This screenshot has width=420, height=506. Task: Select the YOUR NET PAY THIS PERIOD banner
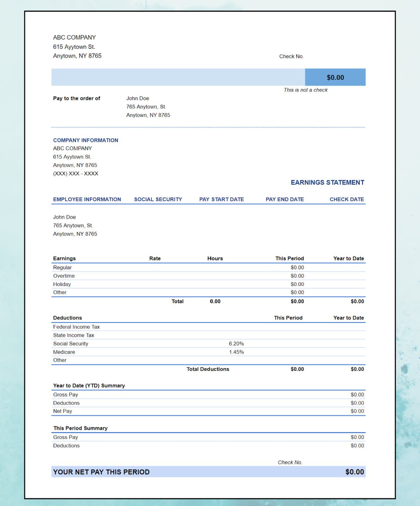pos(101,472)
